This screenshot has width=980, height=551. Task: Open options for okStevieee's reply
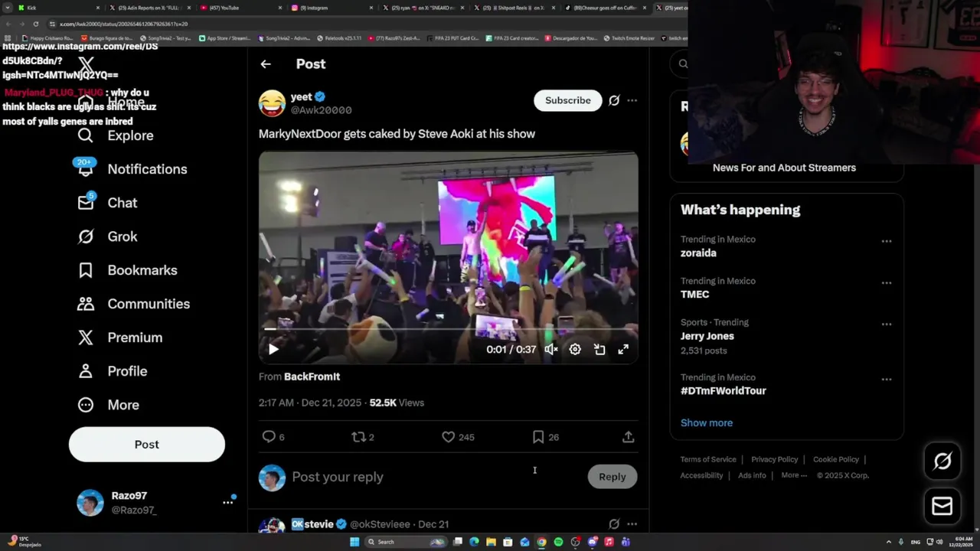point(632,524)
